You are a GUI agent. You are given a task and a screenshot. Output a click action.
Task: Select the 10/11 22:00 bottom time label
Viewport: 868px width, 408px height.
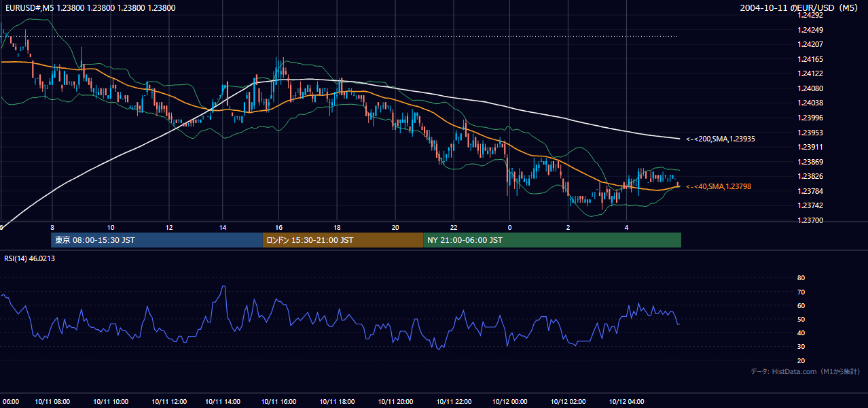454,402
